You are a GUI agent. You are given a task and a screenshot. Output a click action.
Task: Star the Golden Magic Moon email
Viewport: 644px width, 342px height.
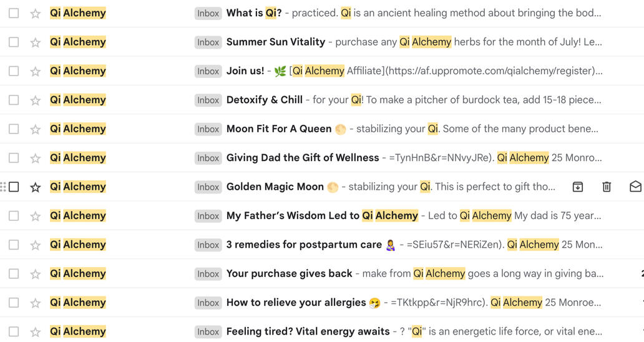coord(36,187)
